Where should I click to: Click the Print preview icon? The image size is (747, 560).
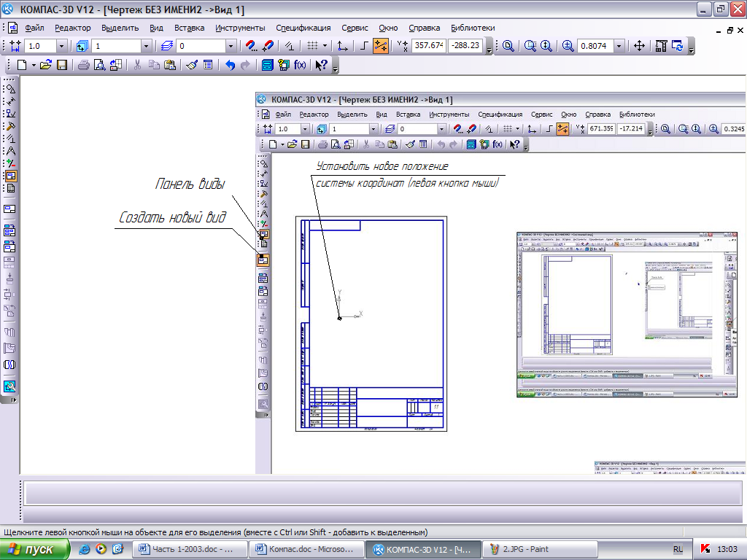coord(99,65)
